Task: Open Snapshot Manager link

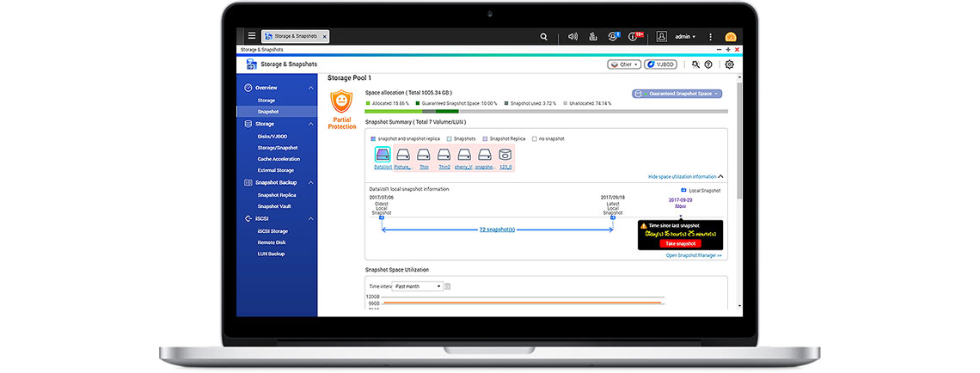Action: 694,255
